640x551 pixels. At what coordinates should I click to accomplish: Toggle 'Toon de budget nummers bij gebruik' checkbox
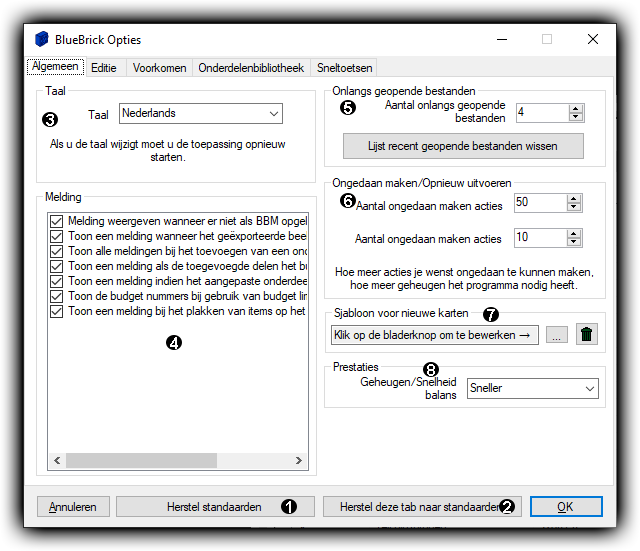(x=56, y=296)
